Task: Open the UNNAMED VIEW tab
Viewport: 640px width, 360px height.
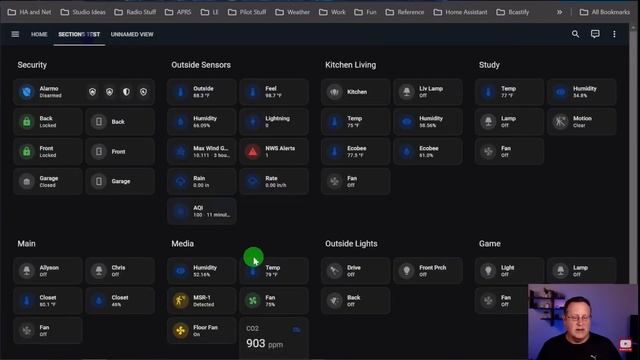Action: 132,34
